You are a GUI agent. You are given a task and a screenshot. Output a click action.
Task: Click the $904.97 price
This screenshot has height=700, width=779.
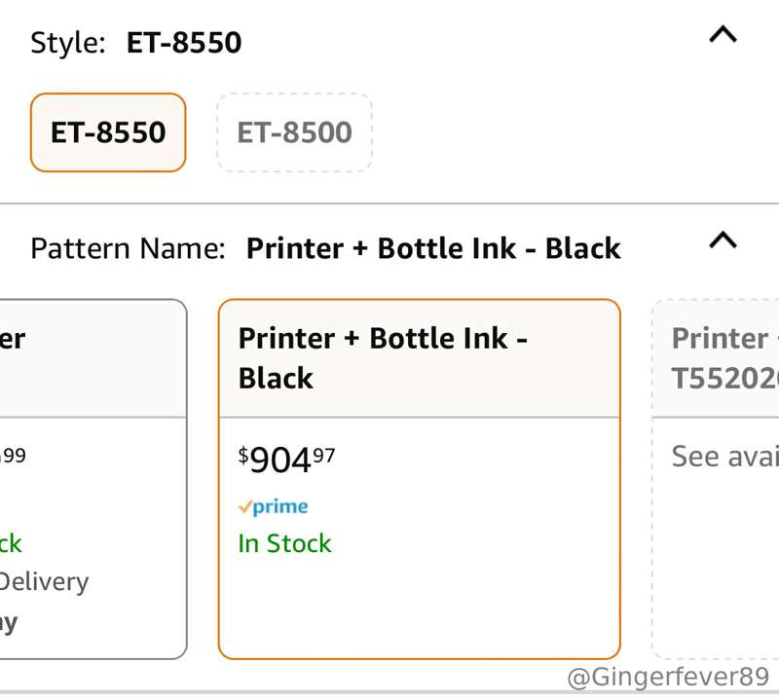(286, 460)
